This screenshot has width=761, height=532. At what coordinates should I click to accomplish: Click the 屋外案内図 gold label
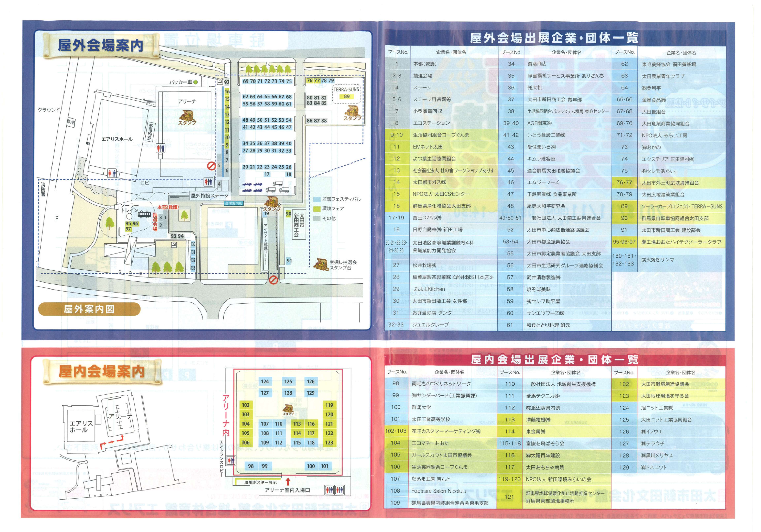[89, 309]
